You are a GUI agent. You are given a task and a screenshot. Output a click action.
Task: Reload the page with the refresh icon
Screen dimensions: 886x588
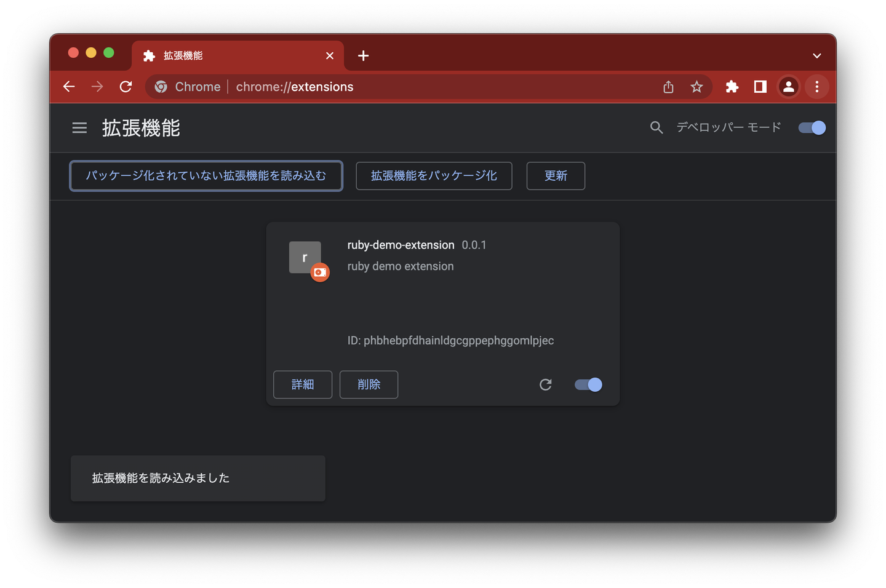pos(126,87)
